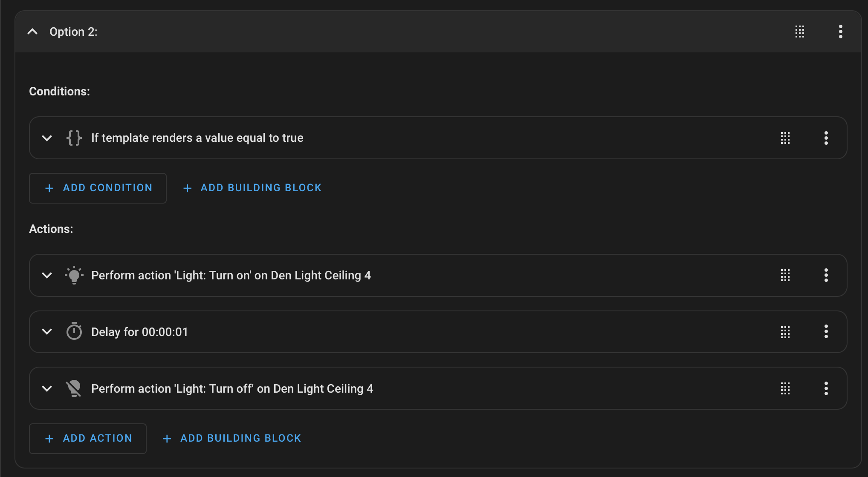Open Delay action three-dot menu
Screen dimensions: 868x477
[x=826, y=332]
